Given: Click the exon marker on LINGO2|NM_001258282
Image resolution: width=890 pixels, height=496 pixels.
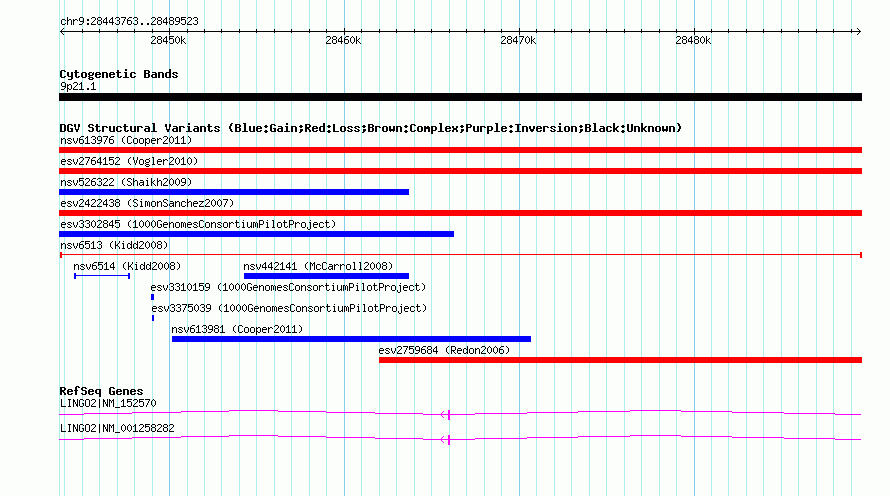Looking at the screenshot, I should click(448, 440).
